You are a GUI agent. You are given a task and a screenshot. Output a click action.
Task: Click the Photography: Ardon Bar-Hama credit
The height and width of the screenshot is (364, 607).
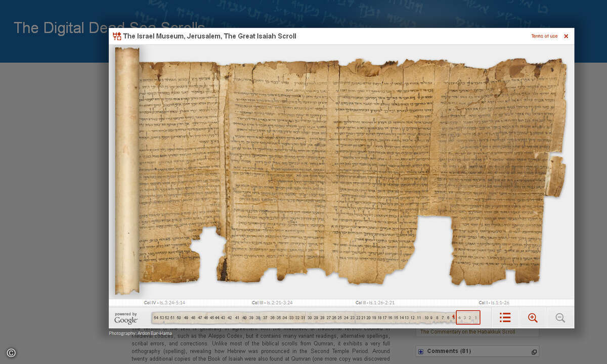tap(140, 333)
